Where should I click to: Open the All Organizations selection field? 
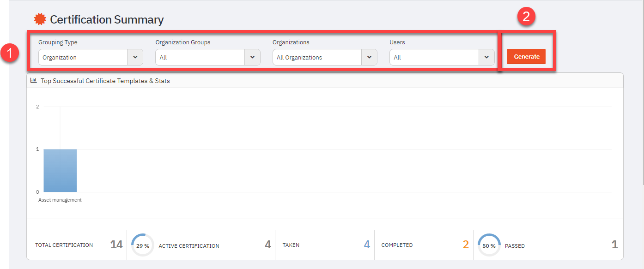(x=325, y=57)
